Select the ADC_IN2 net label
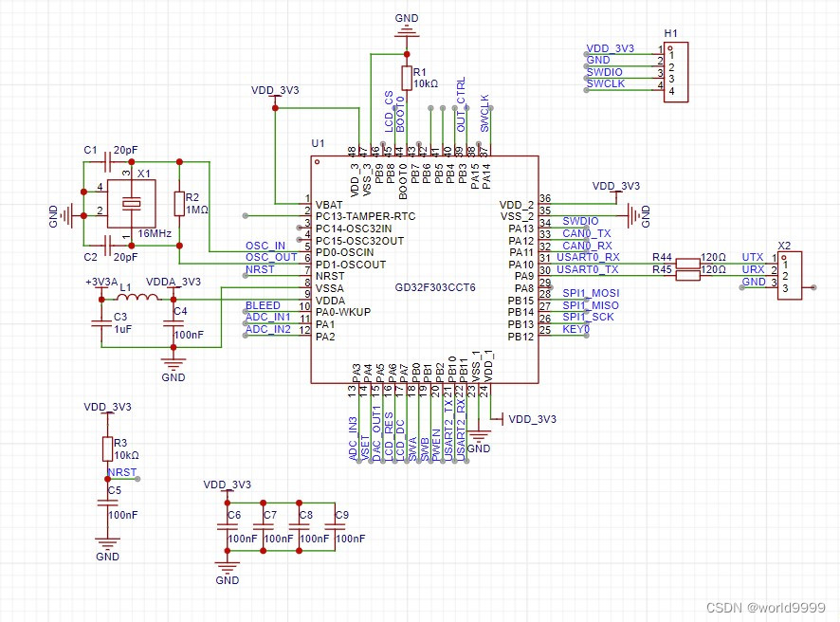Viewport: 840px width, 622px height. click(268, 329)
